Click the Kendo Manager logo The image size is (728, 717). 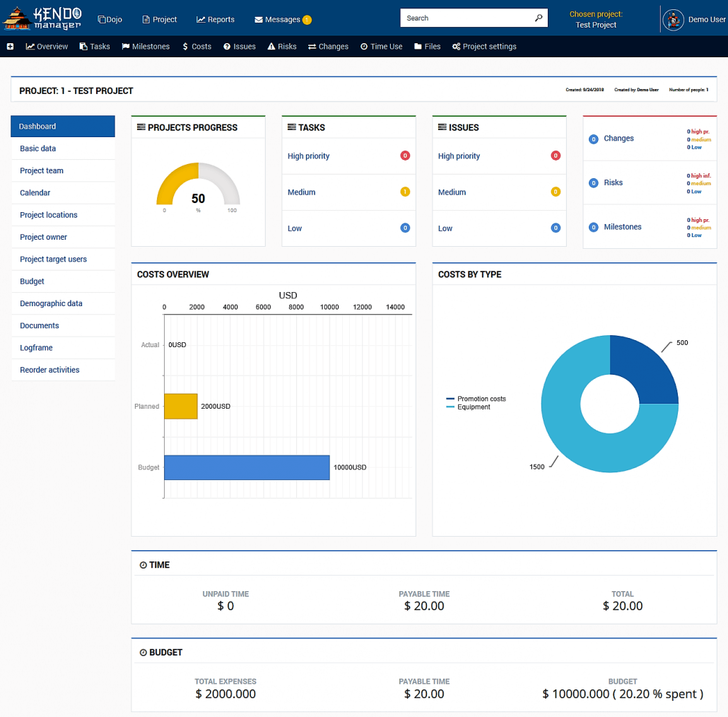[42, 18]
